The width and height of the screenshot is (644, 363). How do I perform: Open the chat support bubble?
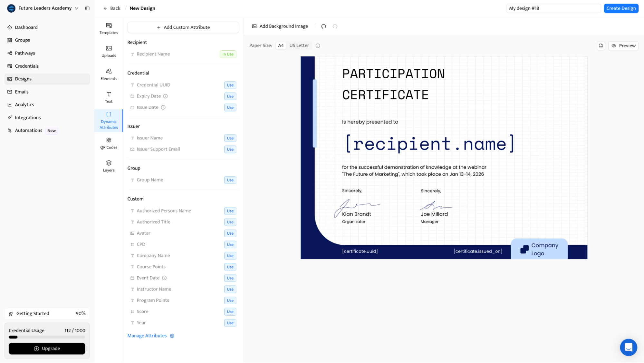point(628,347)
